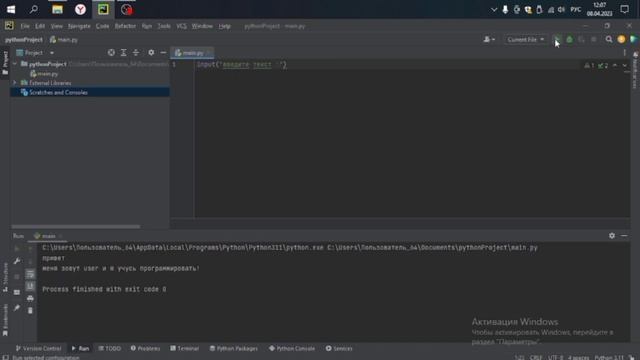
Task: Open the View menu
Action: 56,26
